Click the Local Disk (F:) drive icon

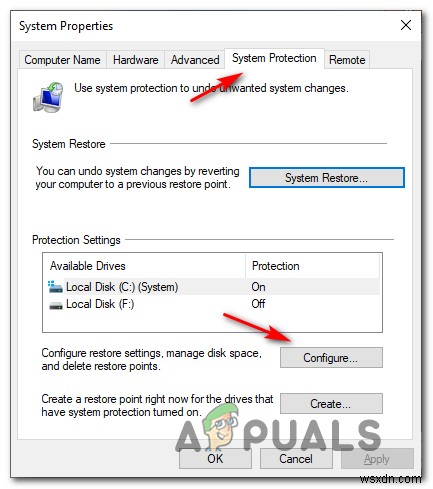pos(56,305)
